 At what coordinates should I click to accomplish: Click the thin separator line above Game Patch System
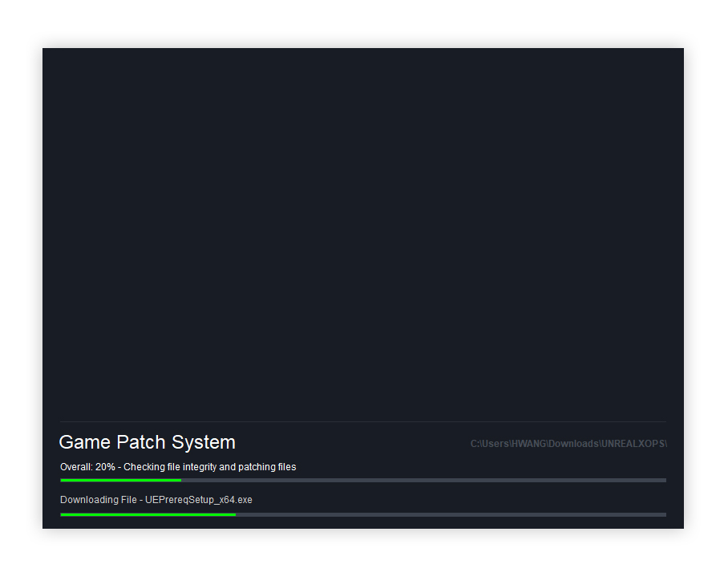[x=362, y=421]
